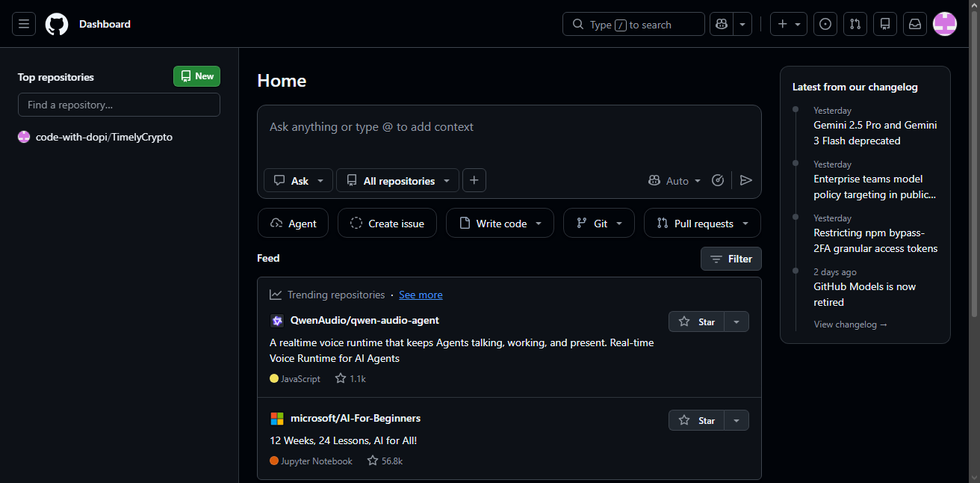This screenshot has height=483, width=980.
Task: Click the Dashboard header title
Action: (x=105, y=24)
